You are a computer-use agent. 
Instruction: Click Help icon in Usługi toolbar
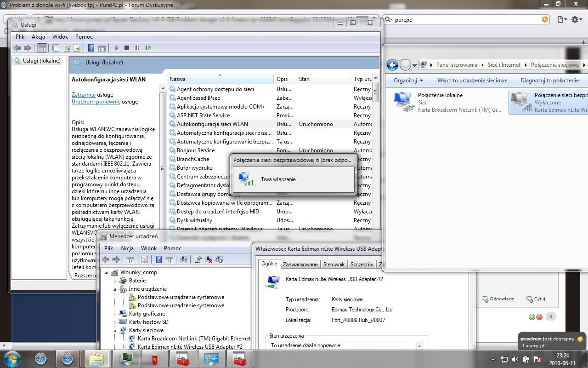(x=91, y=48)
